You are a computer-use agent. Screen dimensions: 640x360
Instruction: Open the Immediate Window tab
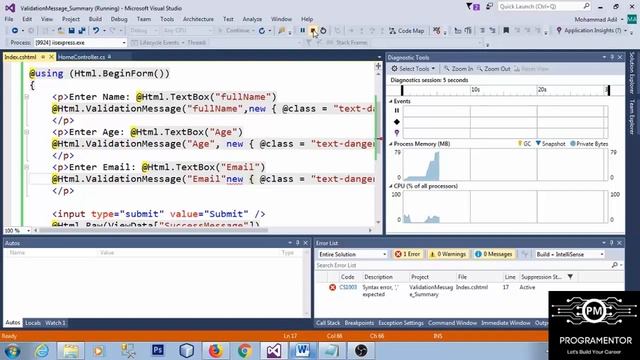[x=506, y=323]
